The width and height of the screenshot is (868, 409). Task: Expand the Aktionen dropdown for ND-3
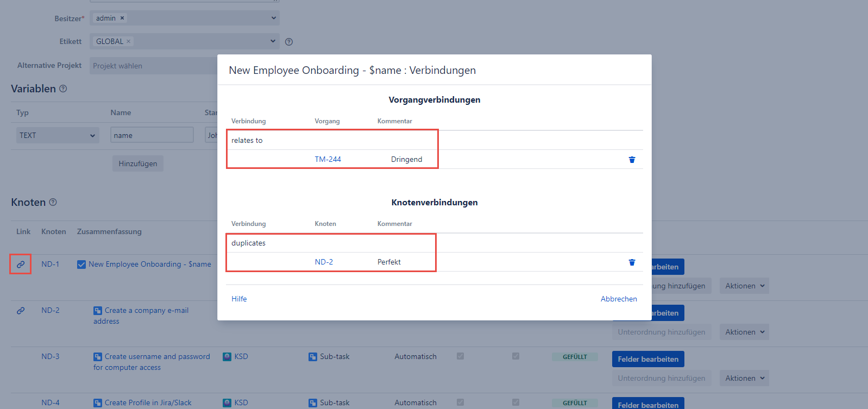coord(744,378)
